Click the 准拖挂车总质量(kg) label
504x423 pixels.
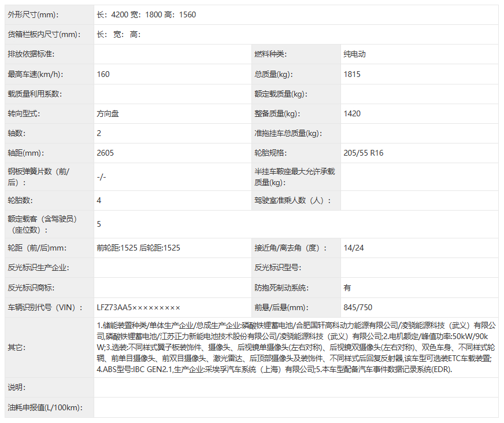[x=288, y=133]
